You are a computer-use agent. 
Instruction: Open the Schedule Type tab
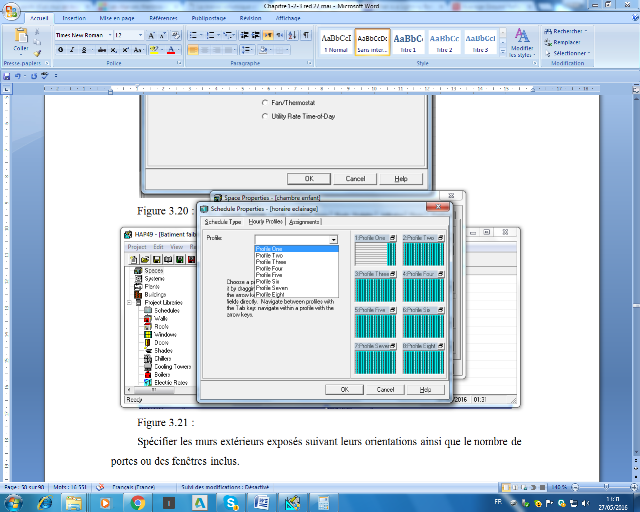pos(223,221)
